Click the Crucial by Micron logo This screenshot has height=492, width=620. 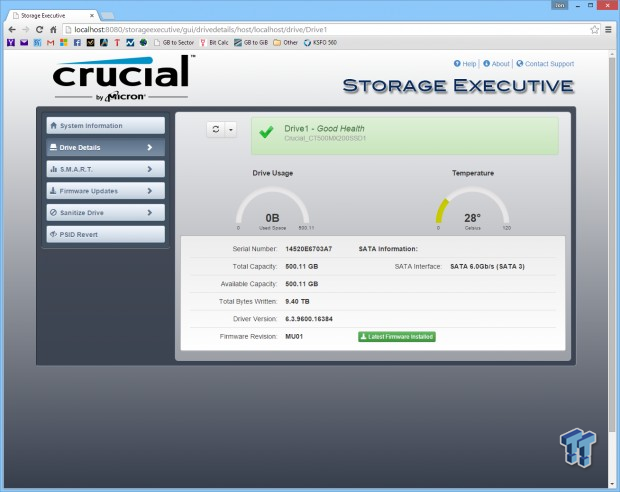[124, 78]
